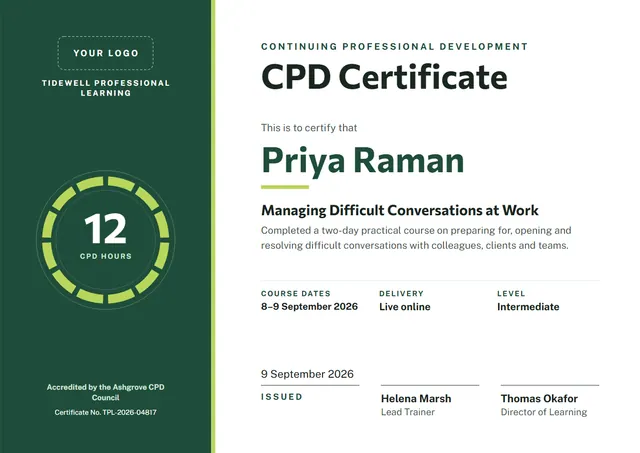Select the CPD HOURS label in badge
Image resolution: width=640 pixels, height=453 pixels.
(x=106, y=256)
